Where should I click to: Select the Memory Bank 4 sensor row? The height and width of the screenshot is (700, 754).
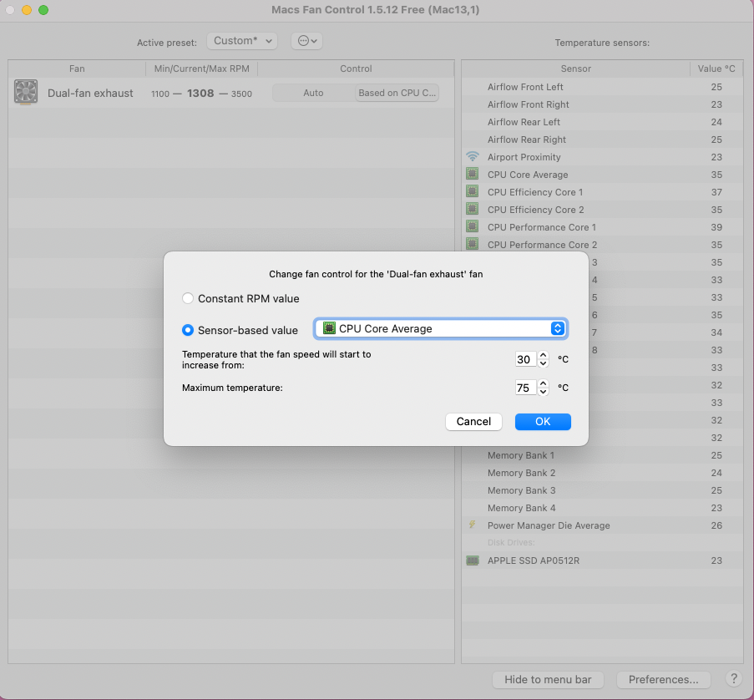click(603, 508)
